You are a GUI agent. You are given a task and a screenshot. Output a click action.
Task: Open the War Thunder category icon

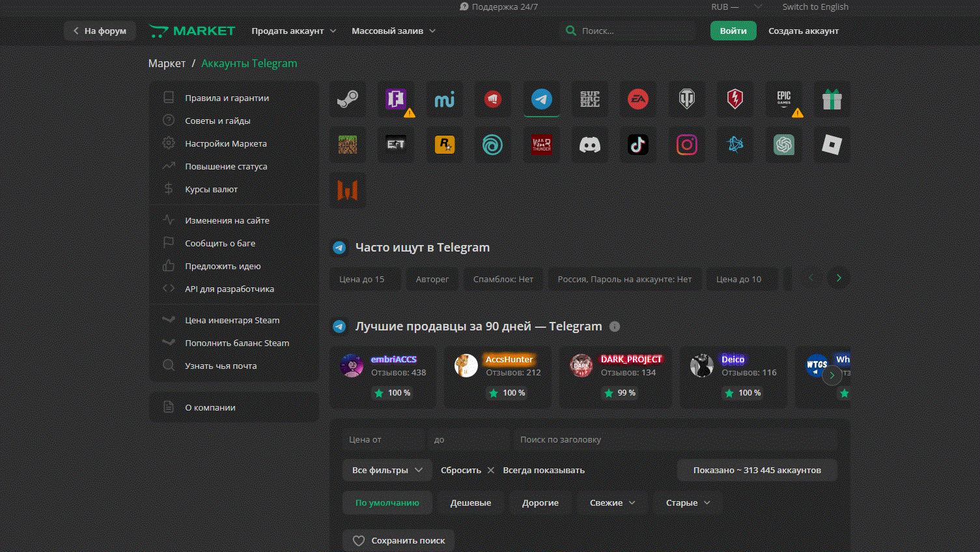541,145
